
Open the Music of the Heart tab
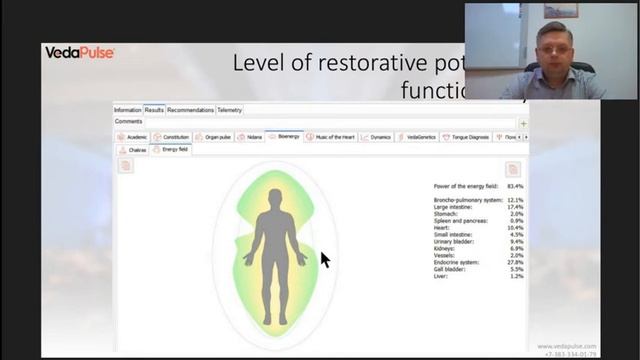(x=331, y=137)
